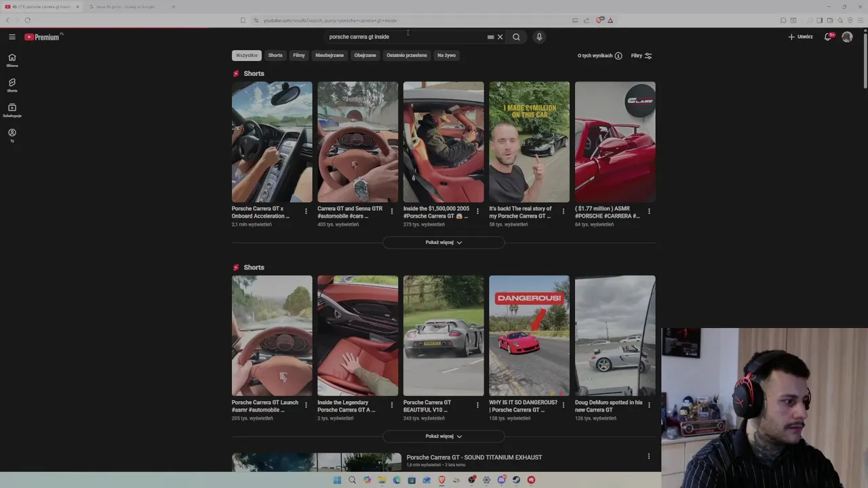Click the browser address bar URL
Image resolution: width=868 pixels, height=488 pixels.
(330, 20)
